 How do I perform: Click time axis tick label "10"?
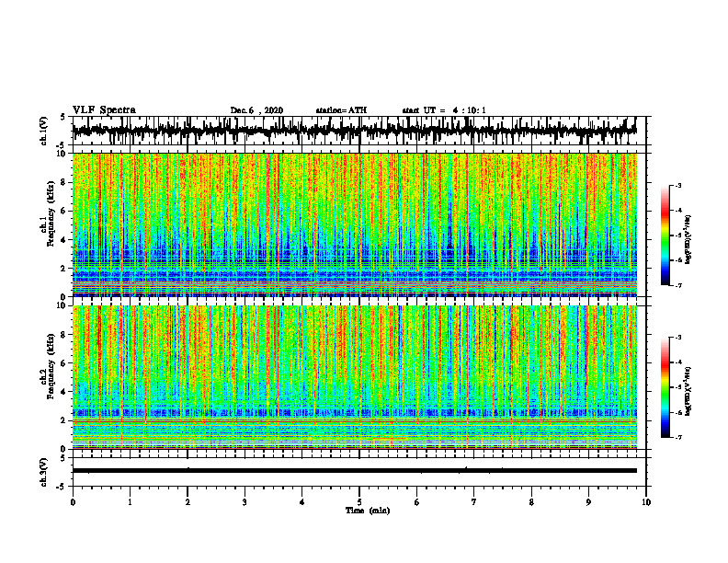646,502
